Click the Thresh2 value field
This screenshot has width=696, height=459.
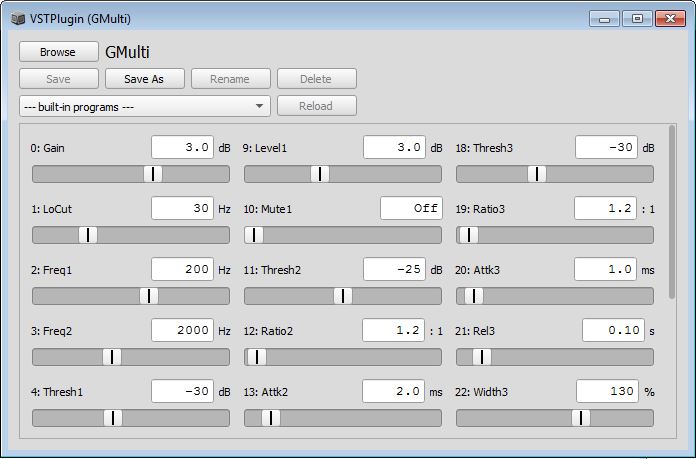pos(394,269)
